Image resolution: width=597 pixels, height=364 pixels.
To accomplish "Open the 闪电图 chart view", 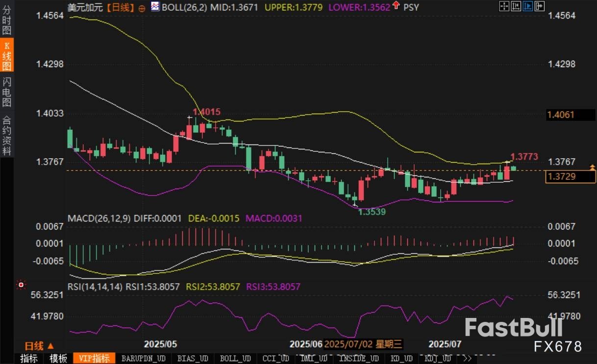I will [x=7, y=92].
